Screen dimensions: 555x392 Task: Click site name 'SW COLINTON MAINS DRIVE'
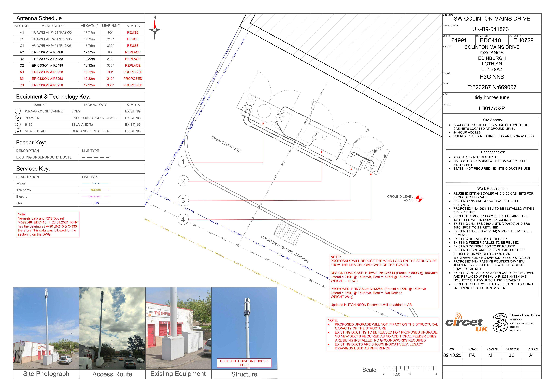click(492, 19)
